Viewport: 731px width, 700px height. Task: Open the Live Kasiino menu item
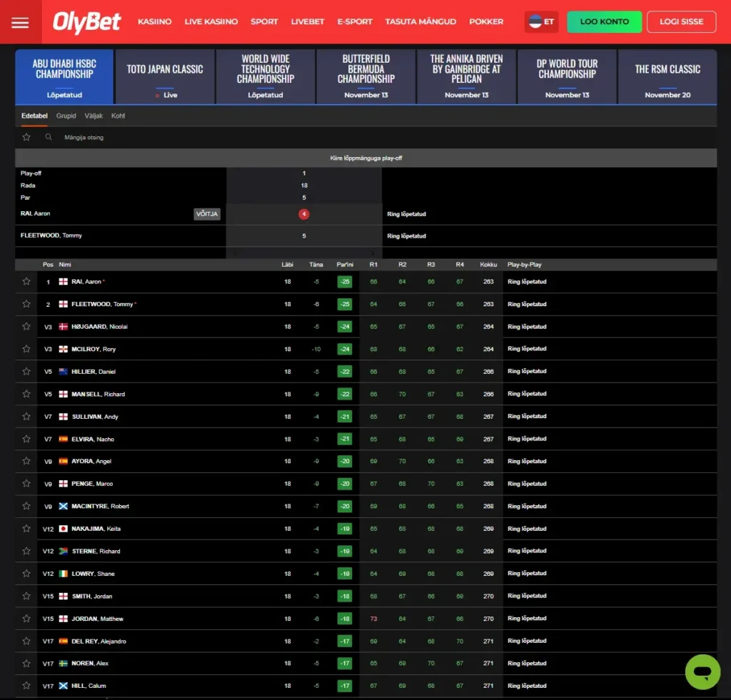[211, 22]
